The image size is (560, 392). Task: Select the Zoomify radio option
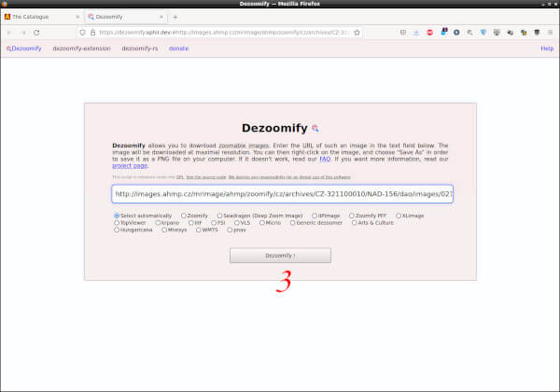click(x=184, y=216)
